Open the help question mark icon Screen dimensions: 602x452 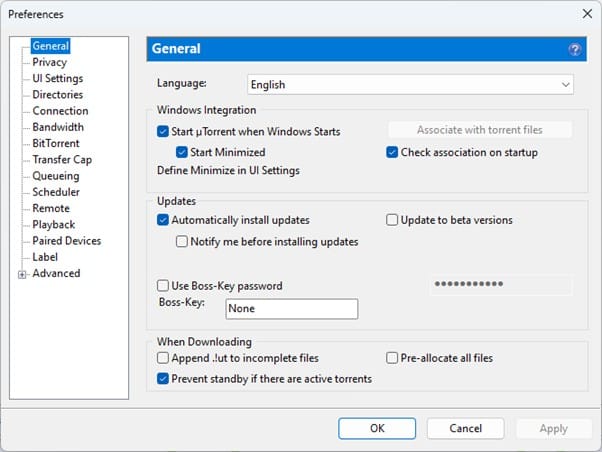coord(574,49)
